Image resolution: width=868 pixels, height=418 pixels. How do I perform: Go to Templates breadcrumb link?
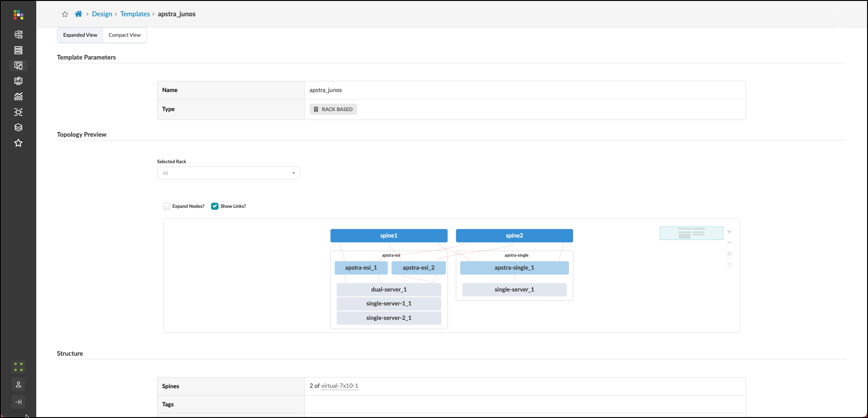[135, 14]
